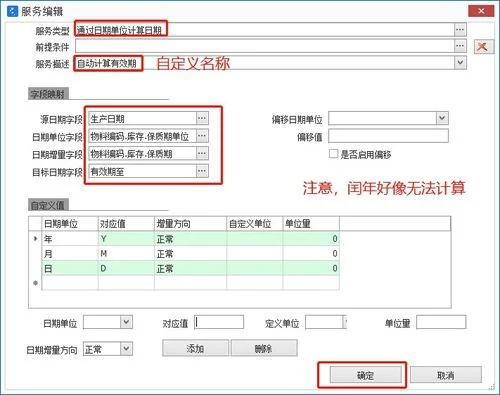Select 增量方向 column header
Image resolution: width=500 pixels, height=395 pixels.
[191, 224]
